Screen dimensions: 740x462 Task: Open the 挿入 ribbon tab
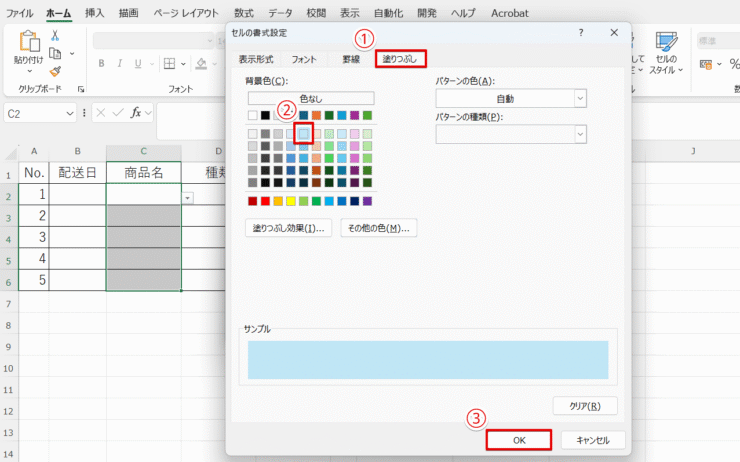coord(95,13)
